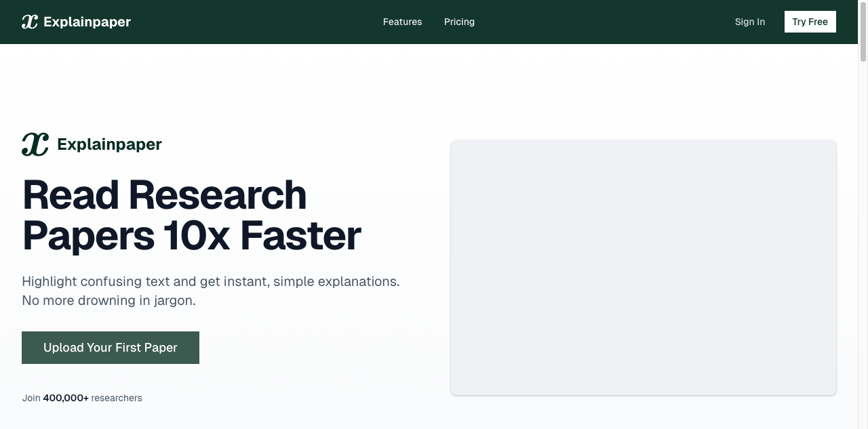Image resolution: width=868 pixels, height=429 pixels.
Task: Open the Features menu link
Action: point(402,22)
